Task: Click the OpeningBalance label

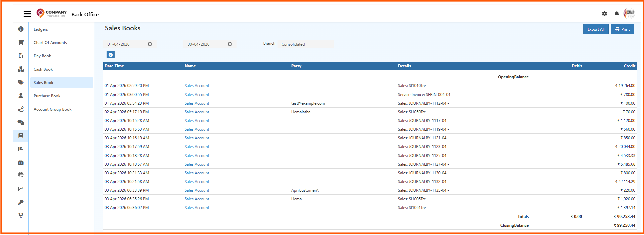Action: 513,77
